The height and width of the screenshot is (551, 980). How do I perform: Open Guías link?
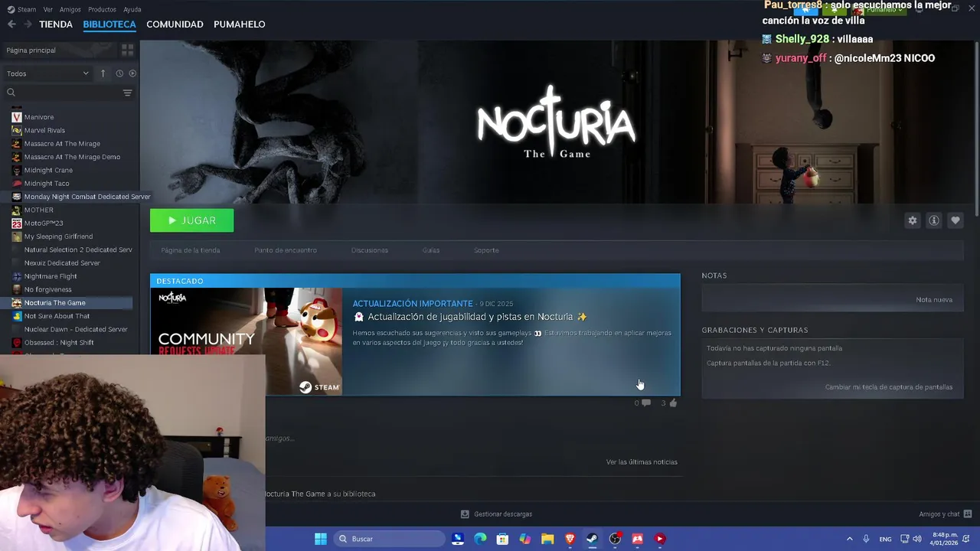pos(431,250)
